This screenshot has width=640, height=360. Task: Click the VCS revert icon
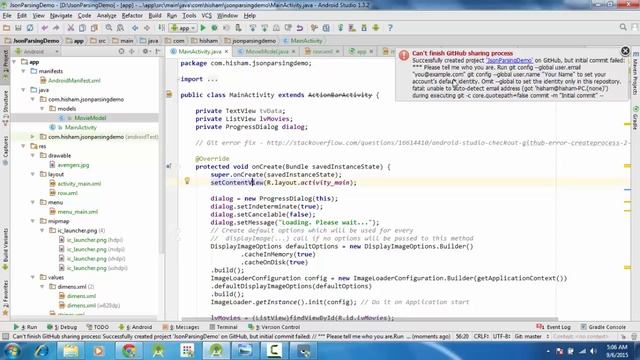point(300,28)
